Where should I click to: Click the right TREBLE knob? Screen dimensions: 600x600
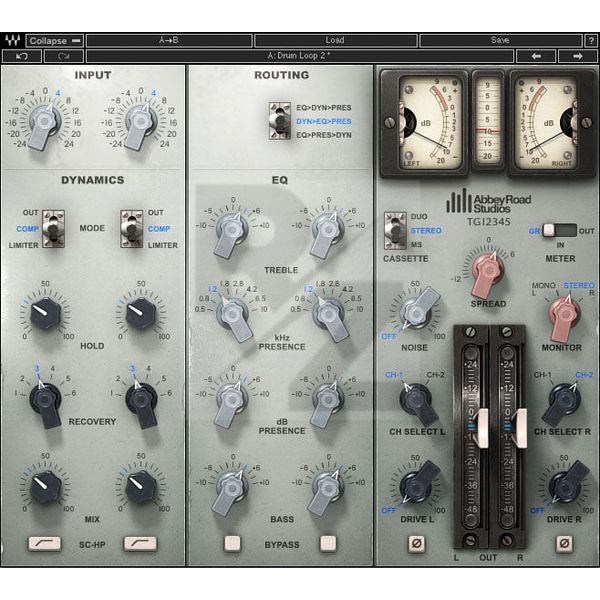click(328, 232)
